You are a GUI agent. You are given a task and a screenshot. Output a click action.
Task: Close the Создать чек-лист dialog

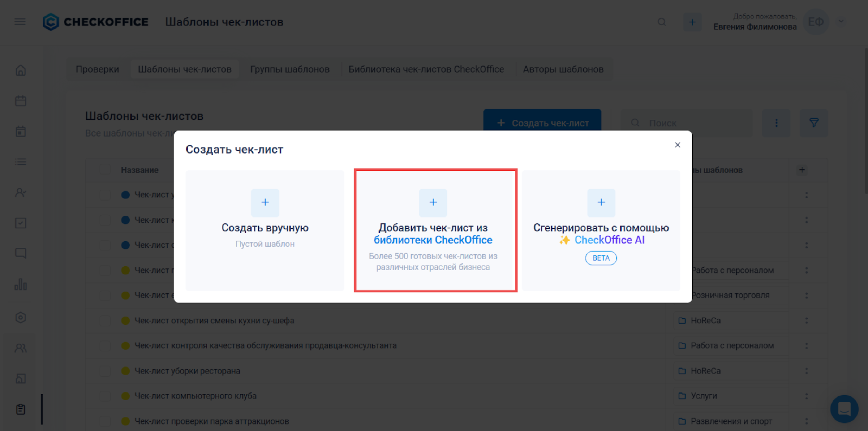(x=678, y=145)
